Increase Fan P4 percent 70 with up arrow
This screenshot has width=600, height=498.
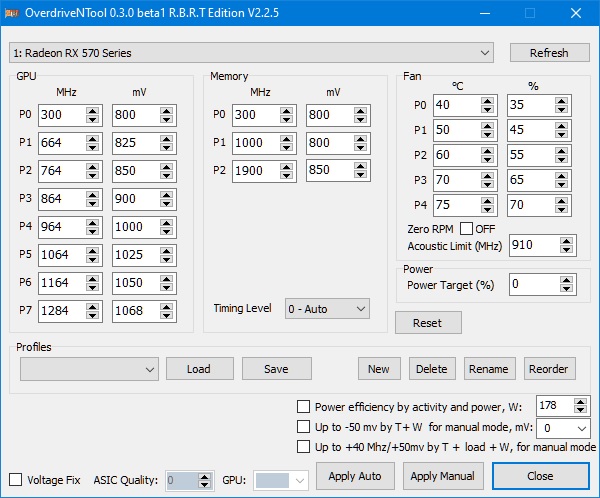(561, 201)
